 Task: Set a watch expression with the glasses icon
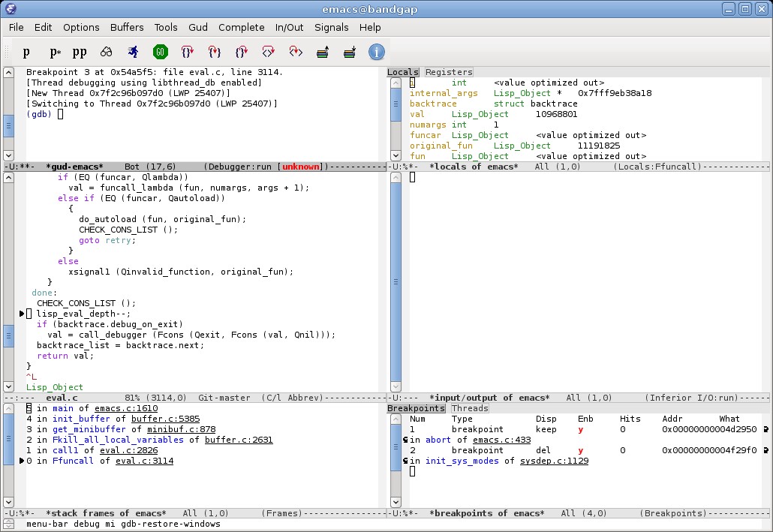pos(106,52)
